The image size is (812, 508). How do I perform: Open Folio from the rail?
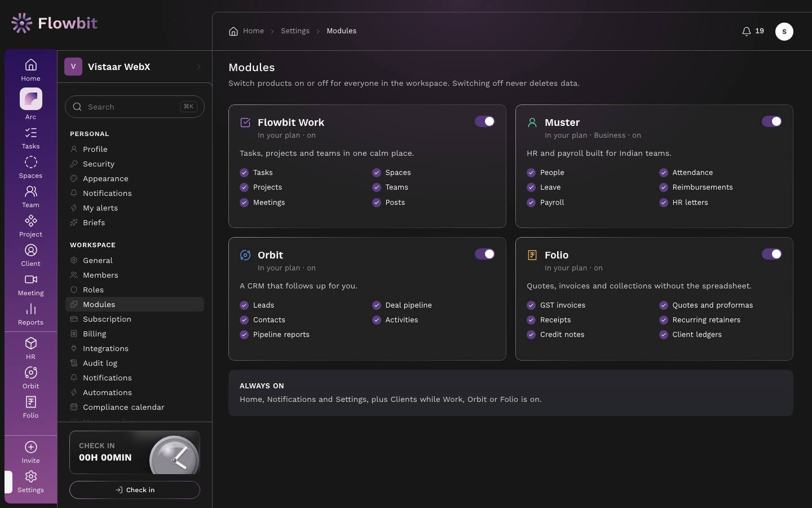pos(30,407)
